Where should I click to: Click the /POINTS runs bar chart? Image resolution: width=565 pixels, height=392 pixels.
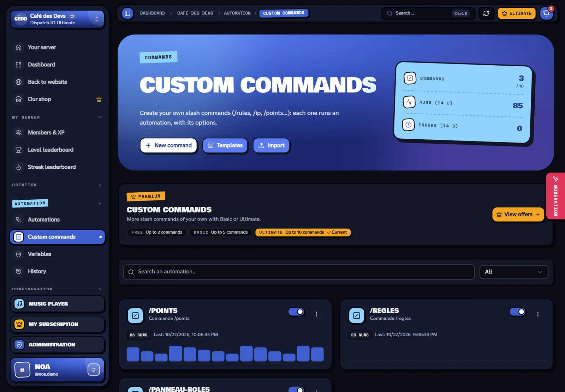pyautogui.click(x=225, y=354)
